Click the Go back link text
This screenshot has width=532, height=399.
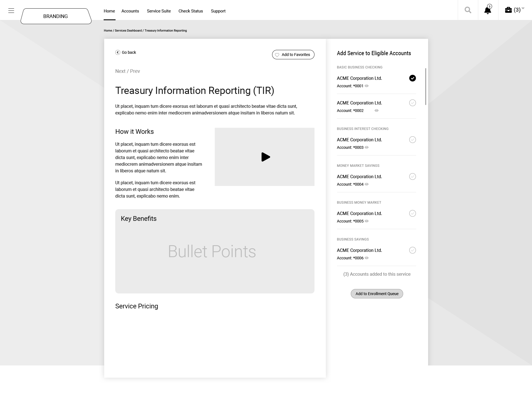[129, 52]
